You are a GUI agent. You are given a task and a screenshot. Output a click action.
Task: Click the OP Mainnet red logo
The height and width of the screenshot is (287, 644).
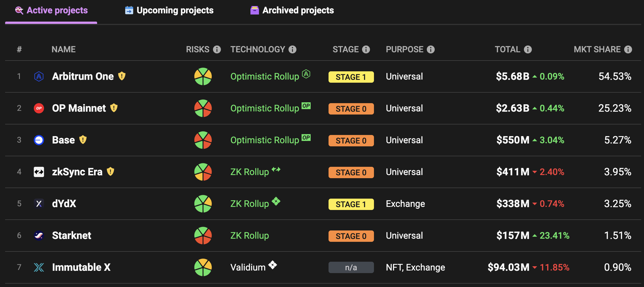click(39, 108)
